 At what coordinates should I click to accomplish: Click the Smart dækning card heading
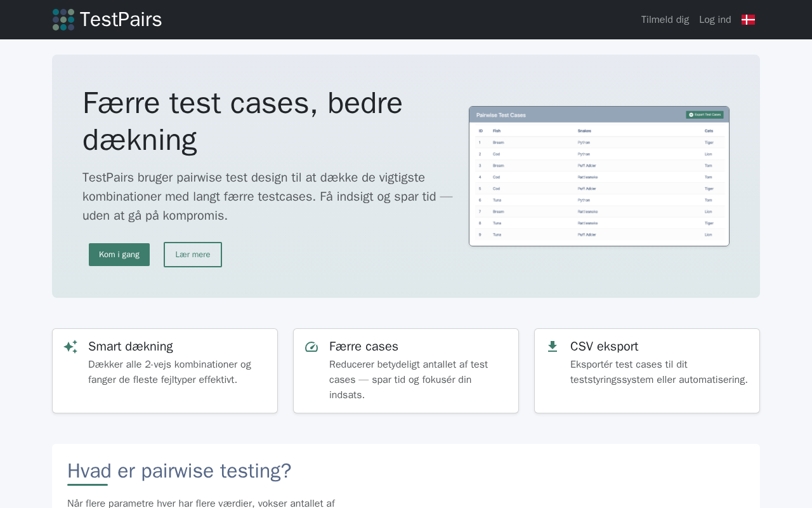pyautogui.click(x=131, y=347)
